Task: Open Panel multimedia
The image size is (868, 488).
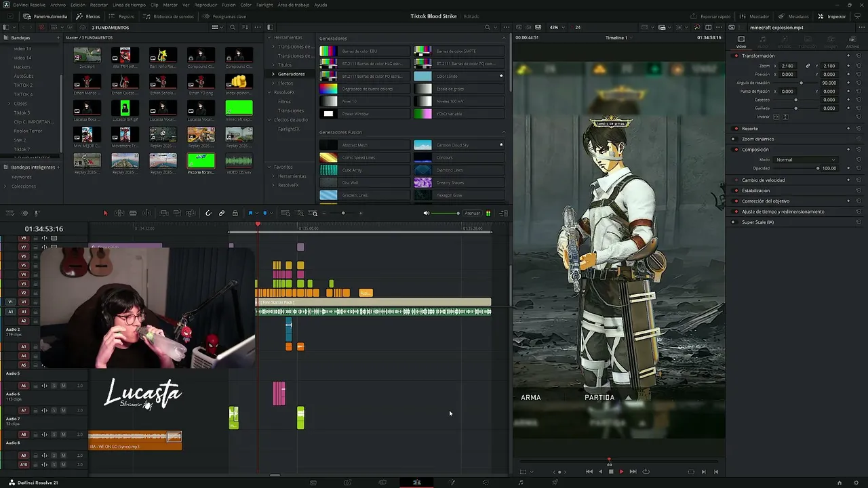Action: (x=45, y=16)
